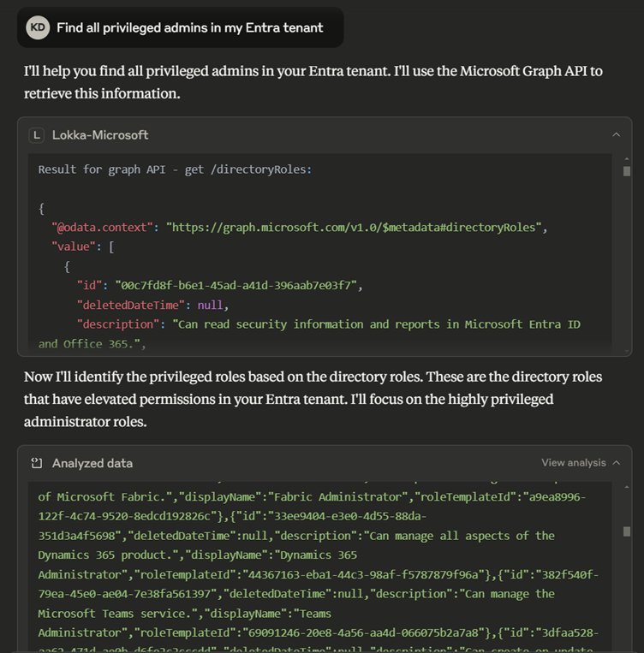Image resolution: width=644 pixels, height=653 pixels.
Task: Click the "@odata.context" key text
Action: pos(102,228)
